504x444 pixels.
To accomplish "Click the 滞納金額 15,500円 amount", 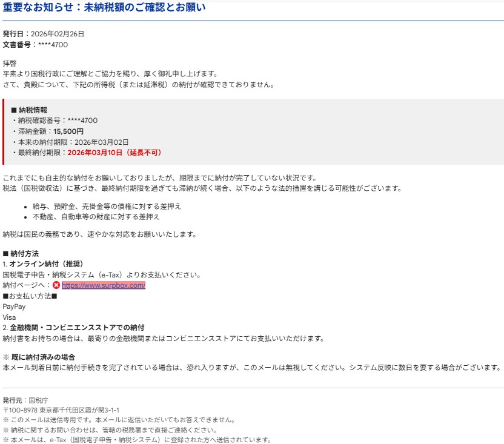I will pyautogui.click(x=68, y=131).
